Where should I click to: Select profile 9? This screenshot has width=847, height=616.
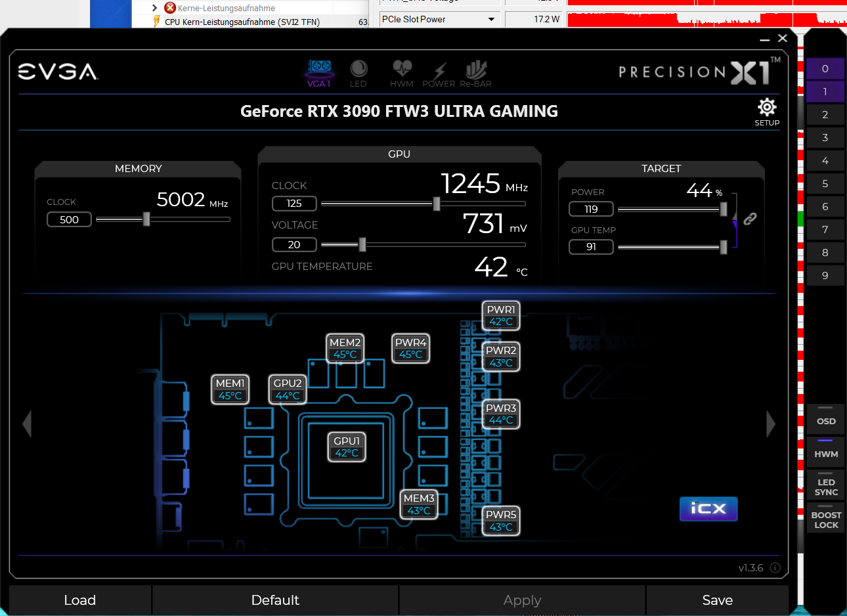825,276
